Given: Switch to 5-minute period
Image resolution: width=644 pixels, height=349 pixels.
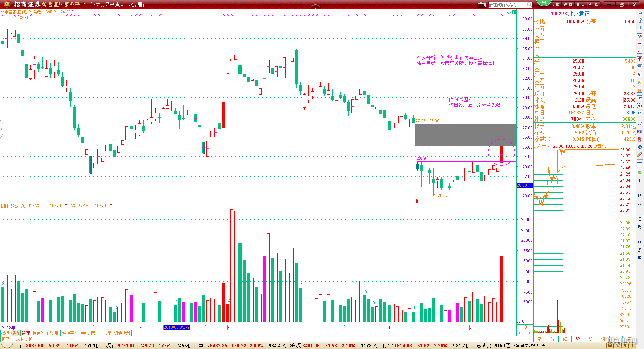Looking at the screenshot, I should (x=640, y=188).
